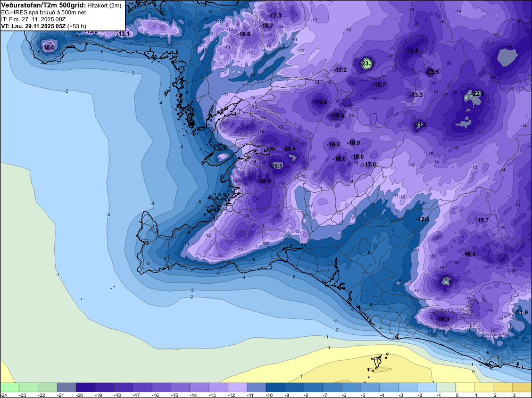Click the -18.8 temperature label

[x=469, y=255]
